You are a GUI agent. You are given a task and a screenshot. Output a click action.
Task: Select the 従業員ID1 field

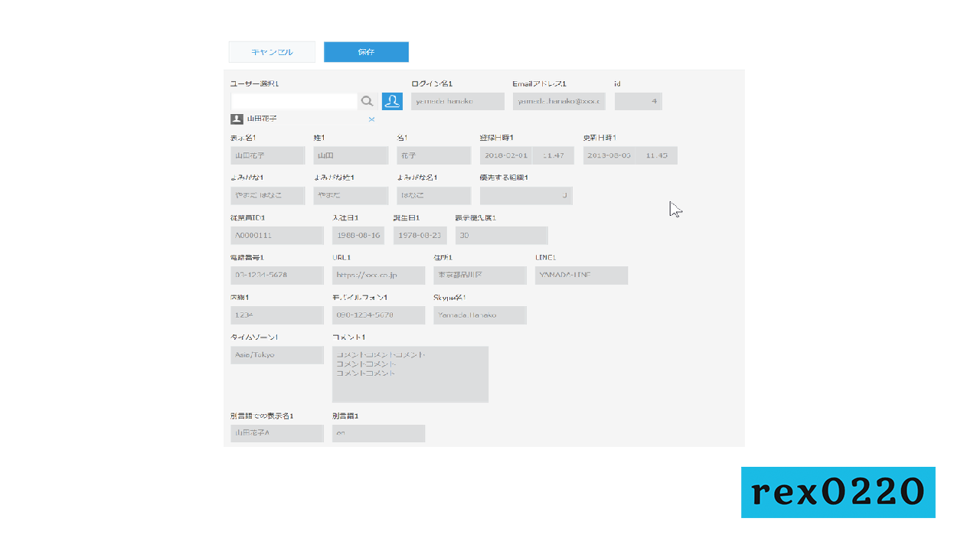(x=277, y=236)
